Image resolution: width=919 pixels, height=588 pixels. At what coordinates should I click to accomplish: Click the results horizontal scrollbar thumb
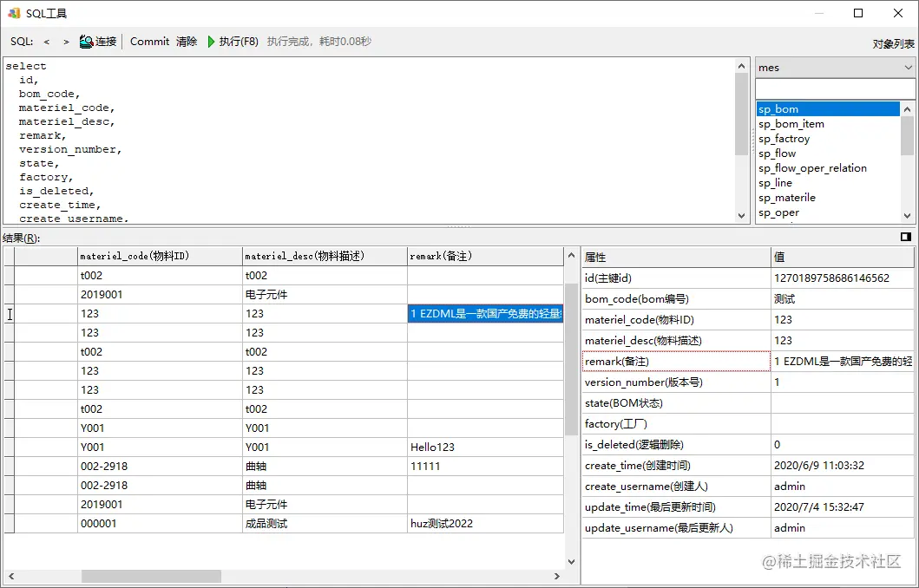(x=151, y=576)
